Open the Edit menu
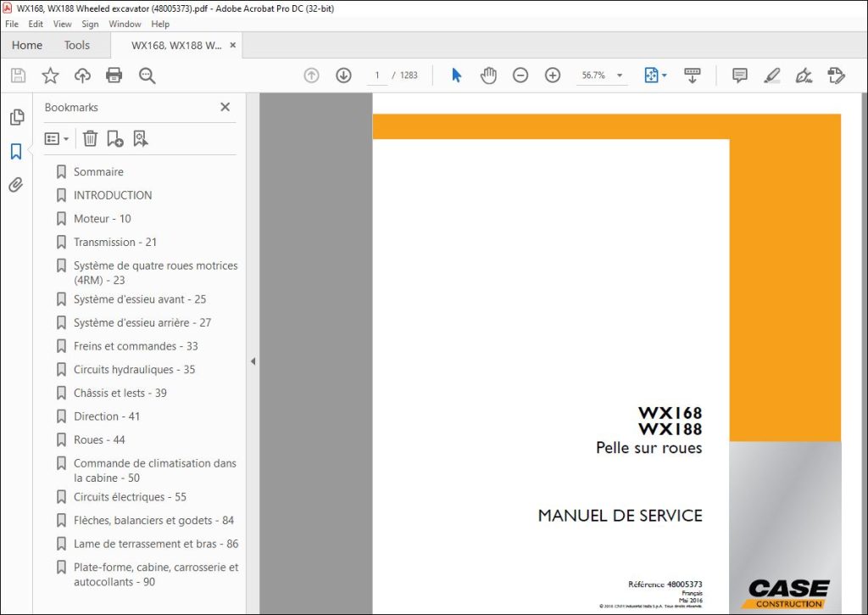868x615 pixels. 36,24
